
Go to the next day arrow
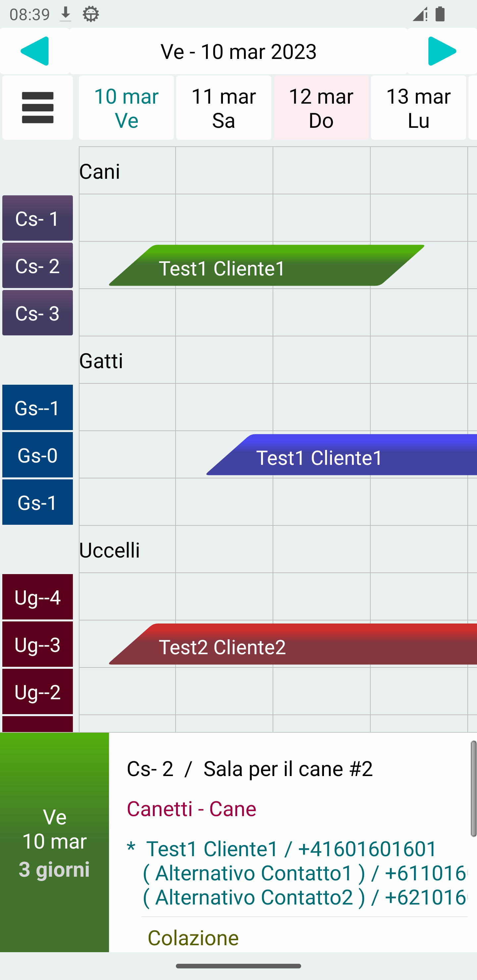pos(442,51)
